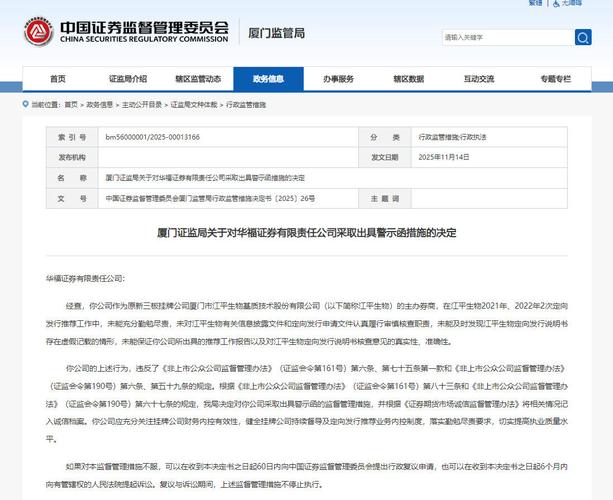Open the 办事服务 navigation tab

coord(339,79)
